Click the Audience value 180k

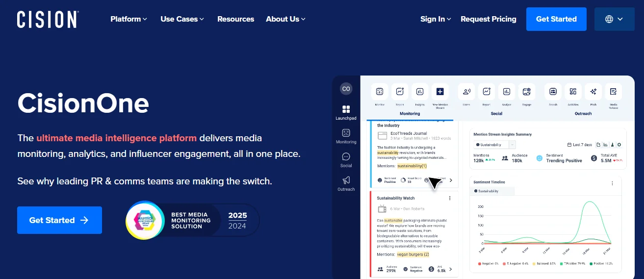(x=517, y=161)
